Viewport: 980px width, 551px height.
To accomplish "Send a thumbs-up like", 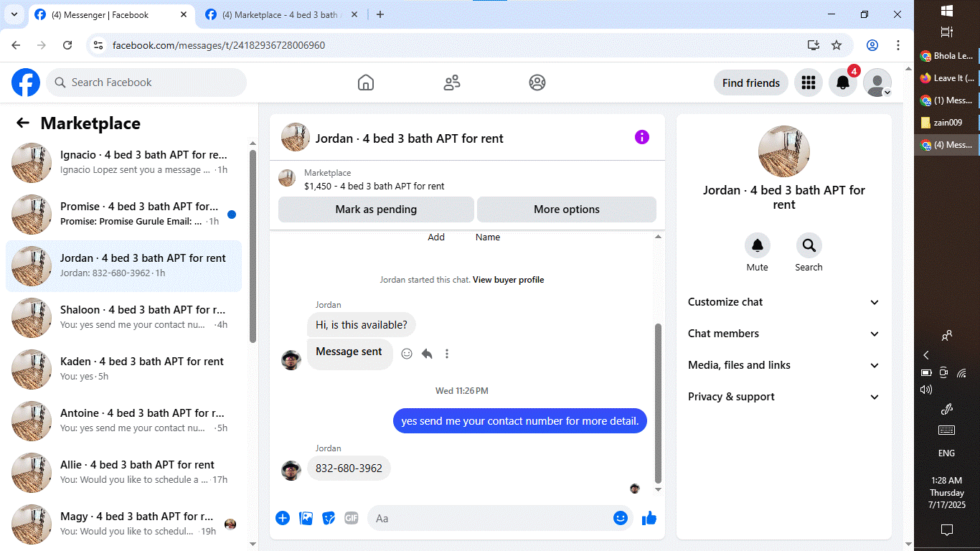I will pos(649,518).
